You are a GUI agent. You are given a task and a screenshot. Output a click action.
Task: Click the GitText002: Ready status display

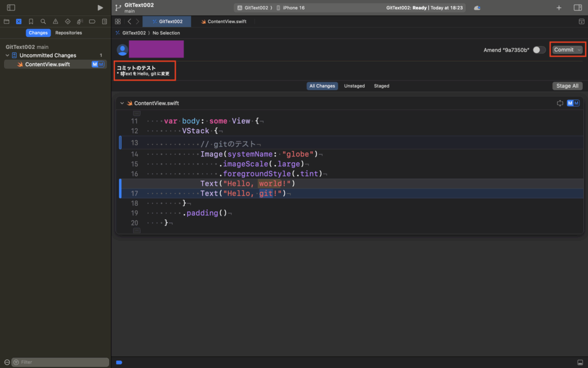coord(424,8)
